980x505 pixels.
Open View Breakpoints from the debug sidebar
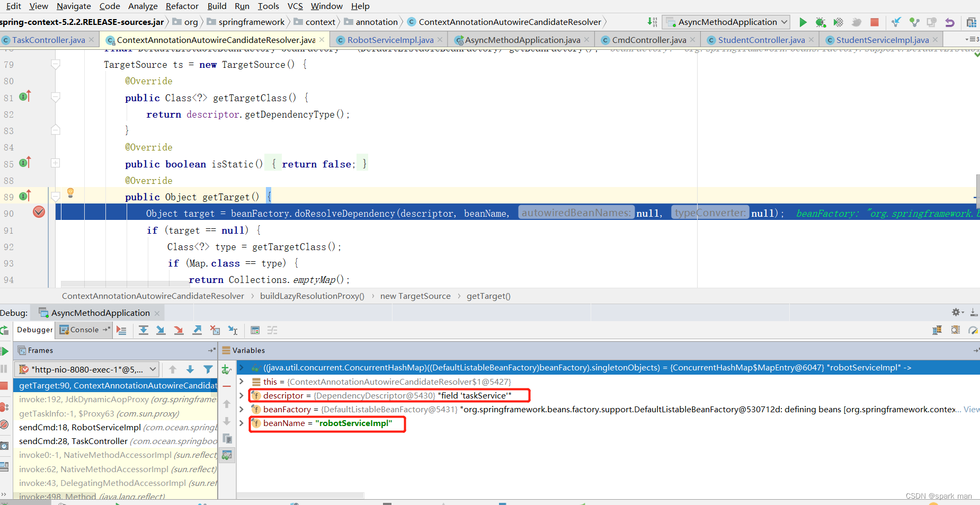tap(4, 407)
